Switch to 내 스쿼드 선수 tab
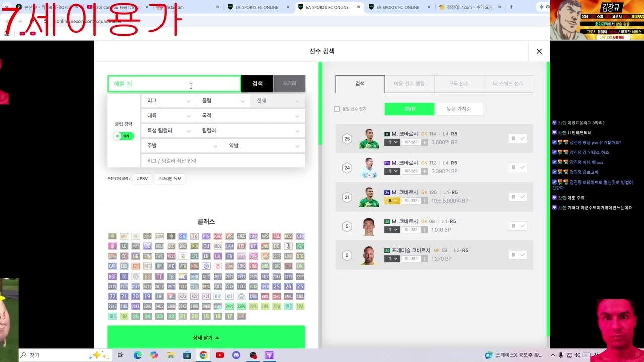644x362 pixels. 508,84
